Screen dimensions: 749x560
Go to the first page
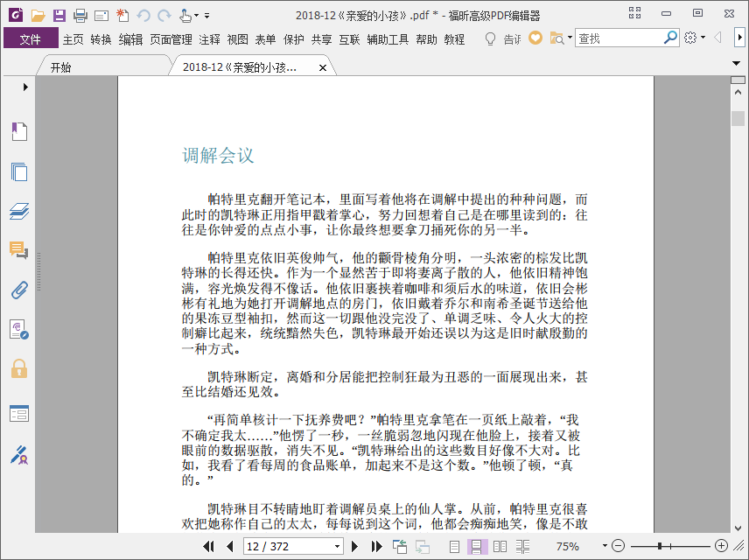tap(209, 546)
